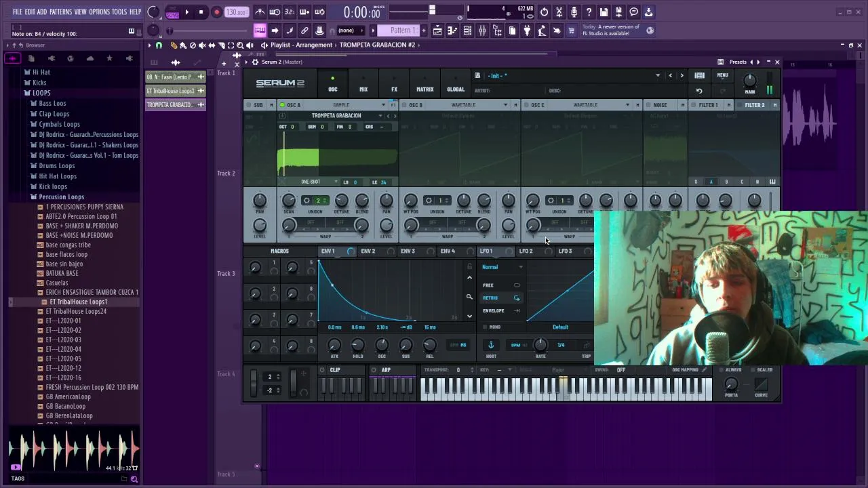Open OSC B WAVETABLE type dropdown
The height and width of the screenshot is (488, 868).
(505, 105)
